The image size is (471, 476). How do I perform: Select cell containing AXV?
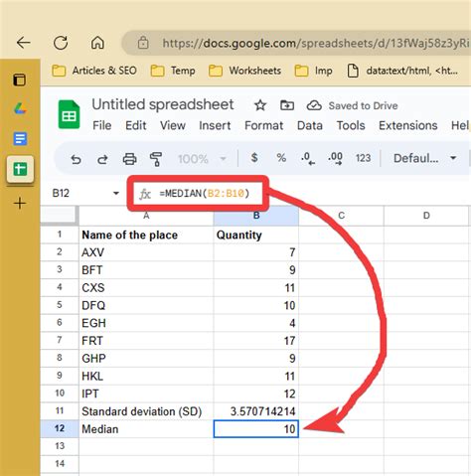[146, 252]
